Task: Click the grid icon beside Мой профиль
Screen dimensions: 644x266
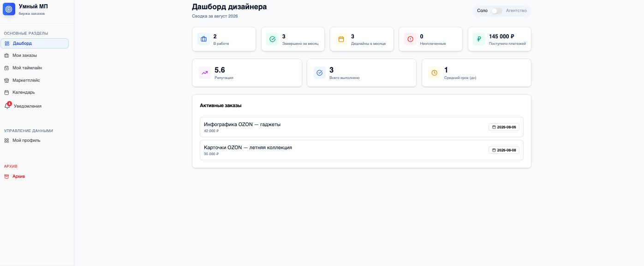Action: tap(6, 140)
